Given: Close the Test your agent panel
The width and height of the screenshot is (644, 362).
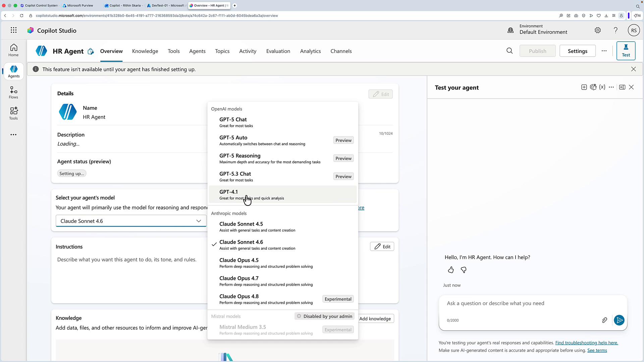Looking at the screenshot, I should click(x=631, y=87).
